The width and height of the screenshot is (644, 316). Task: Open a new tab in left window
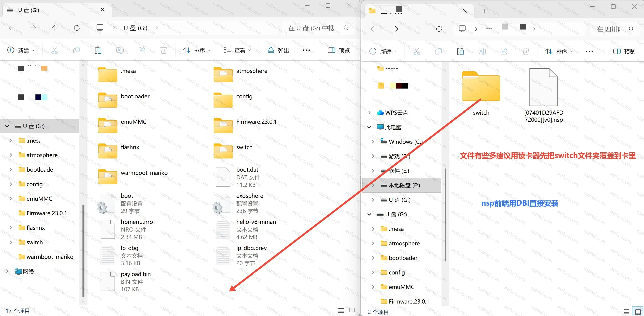[x=122, y=10]
